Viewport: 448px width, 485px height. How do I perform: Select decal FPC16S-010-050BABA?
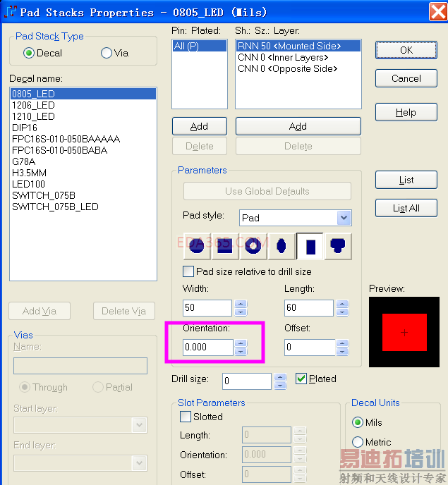click(83, 150)
